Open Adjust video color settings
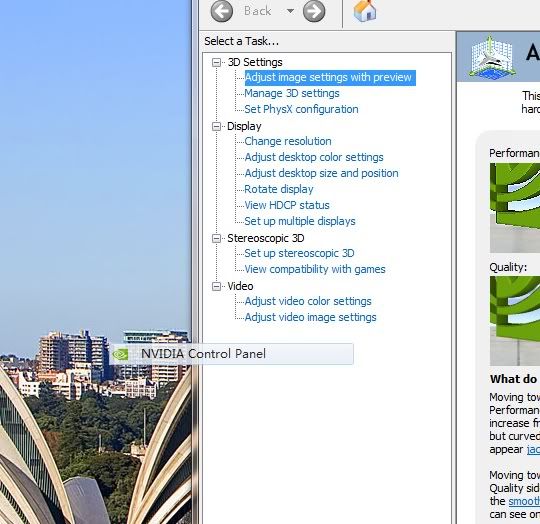Screen dimensions: 540x524 308,301
